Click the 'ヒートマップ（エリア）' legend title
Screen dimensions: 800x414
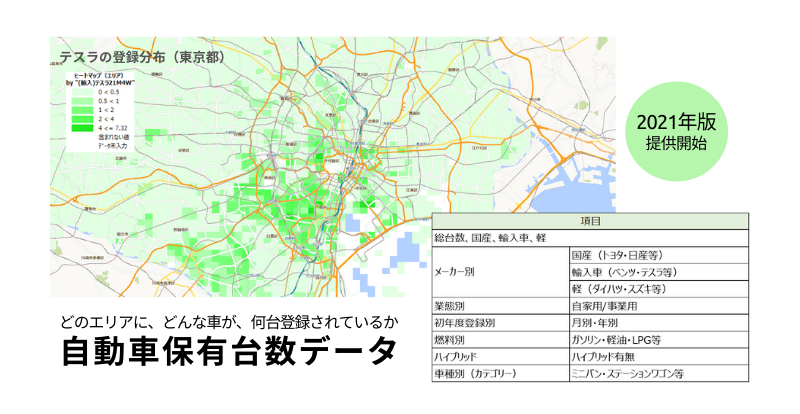coord(97,76)
